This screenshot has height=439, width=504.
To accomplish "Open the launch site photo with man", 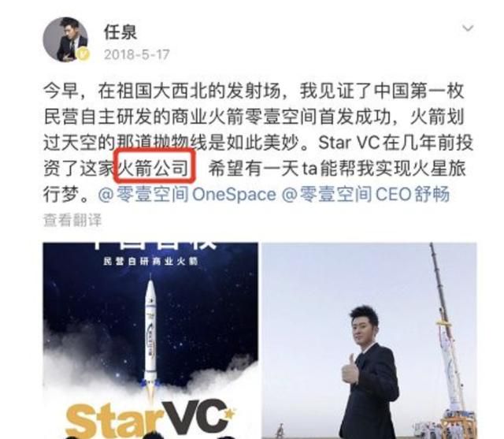I will tap(369, 340).
